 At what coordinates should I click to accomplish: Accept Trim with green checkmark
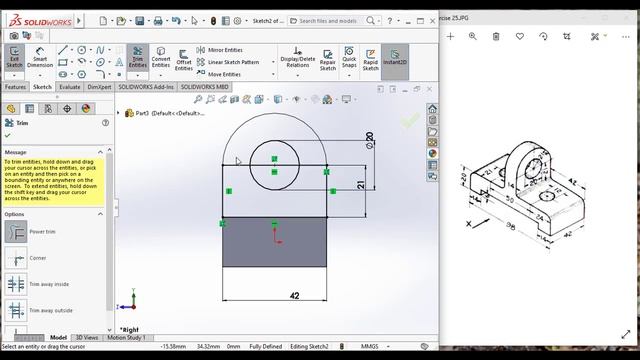pos(8,135)
